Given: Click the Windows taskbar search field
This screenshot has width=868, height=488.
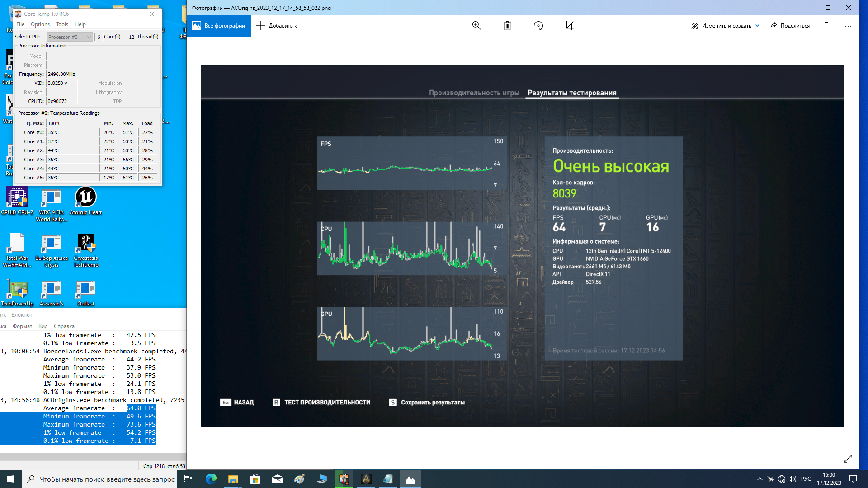Looking at the screenshot, I should coord(107,479).
